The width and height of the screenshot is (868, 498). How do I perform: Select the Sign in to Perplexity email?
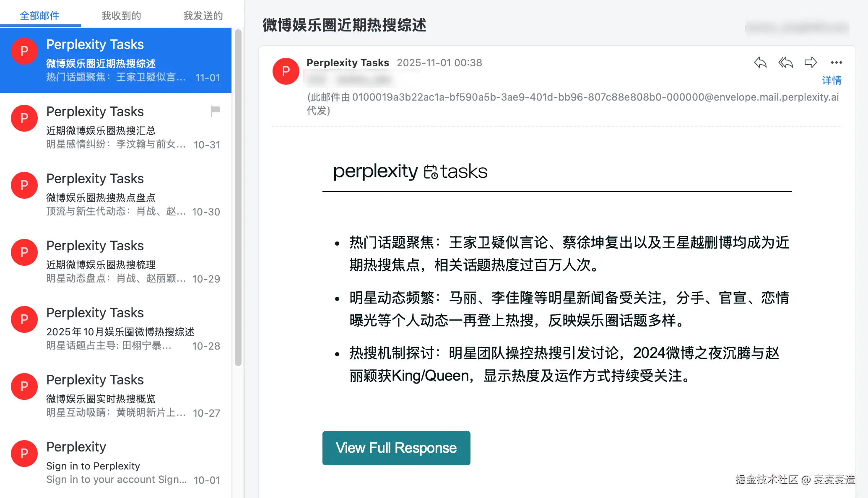[x=116, y=462]
